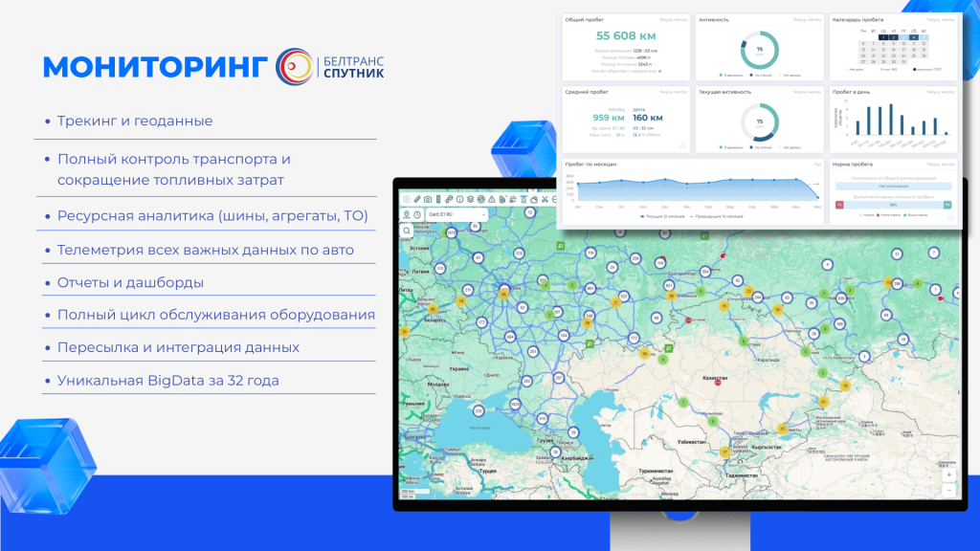Toggle 'Нет данных' legend in Активность chart
Viewport: 980px width, 551px height.
pos(790,75)
